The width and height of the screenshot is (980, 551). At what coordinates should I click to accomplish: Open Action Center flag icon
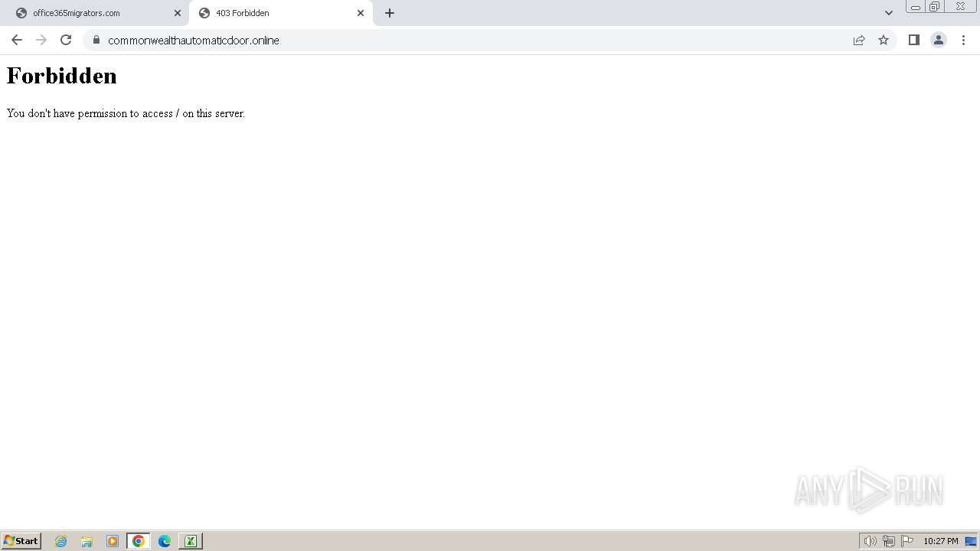coord(907,541)
